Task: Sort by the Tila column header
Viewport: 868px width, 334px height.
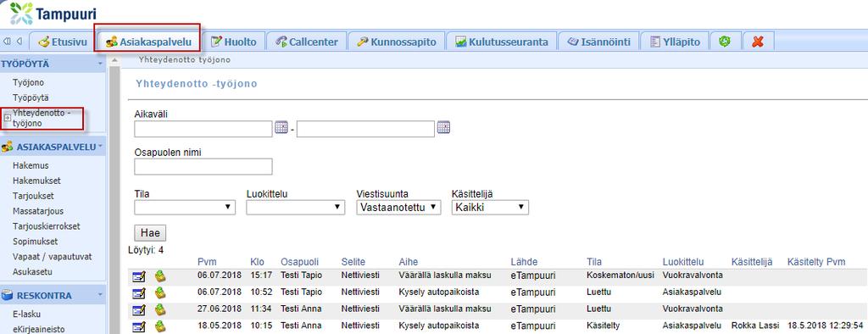Action: coord(594,262)
